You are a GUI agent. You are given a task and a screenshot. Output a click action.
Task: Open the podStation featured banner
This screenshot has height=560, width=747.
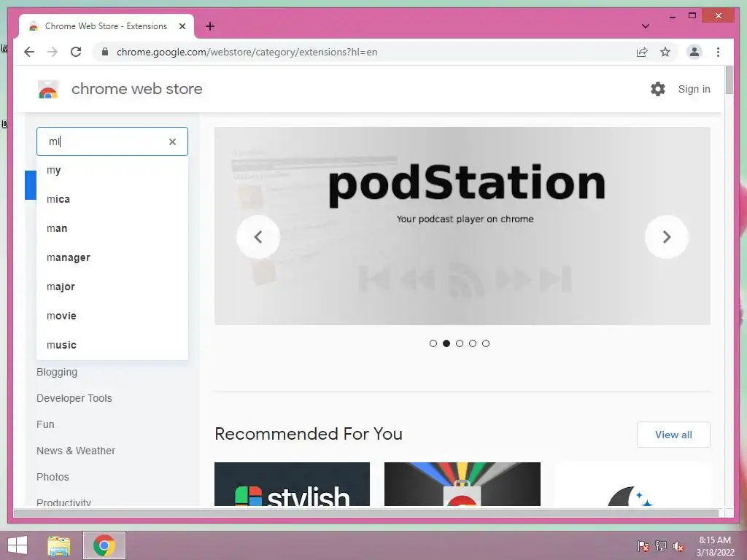(x=462, y=226)
